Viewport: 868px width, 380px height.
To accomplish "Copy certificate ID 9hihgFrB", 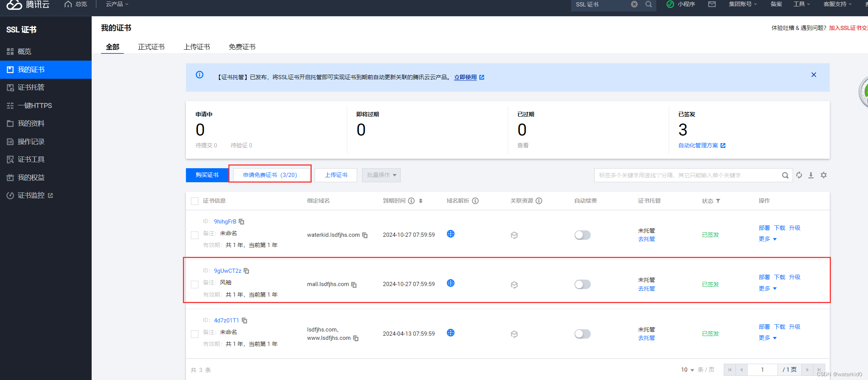I will [242, 222].
